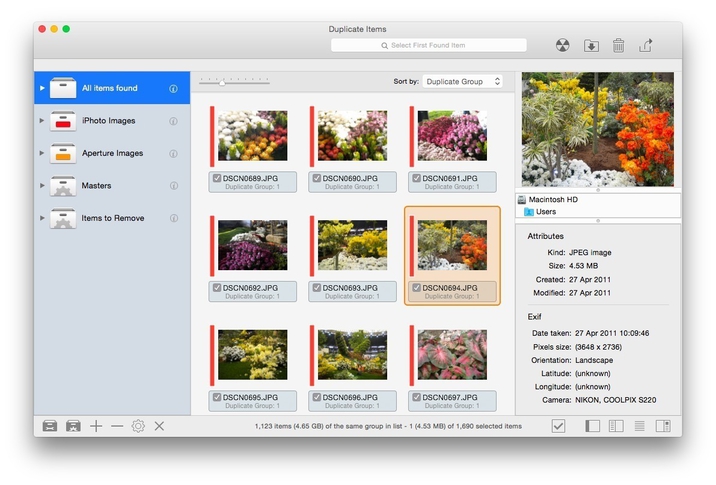Image resolution: width=716 pixels, height=485 pixels.
Task: Click the minus icon in bottom bar
Action: coord(117,426)
